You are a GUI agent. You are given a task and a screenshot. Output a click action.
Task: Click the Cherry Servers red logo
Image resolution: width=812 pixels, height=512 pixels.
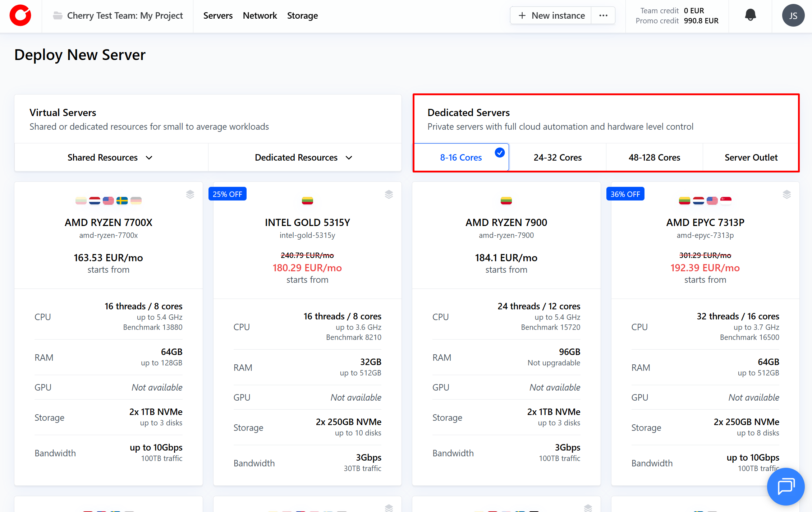pyautogui.click(x=20, y=15)
